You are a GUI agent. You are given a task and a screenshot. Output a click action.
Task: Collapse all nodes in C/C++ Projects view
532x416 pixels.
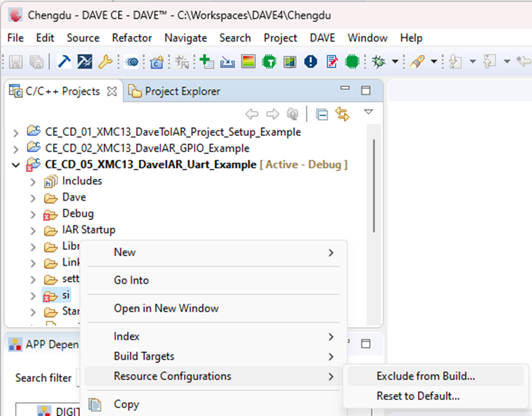click(322, 114)
